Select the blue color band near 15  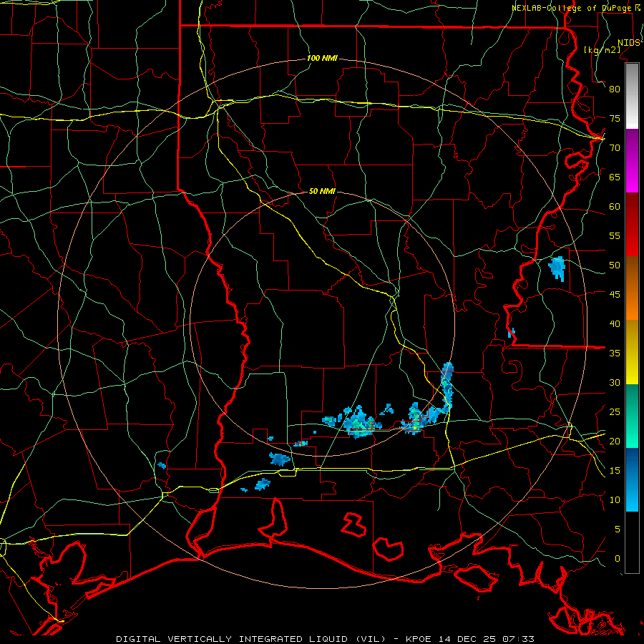[x=632, y=479]
